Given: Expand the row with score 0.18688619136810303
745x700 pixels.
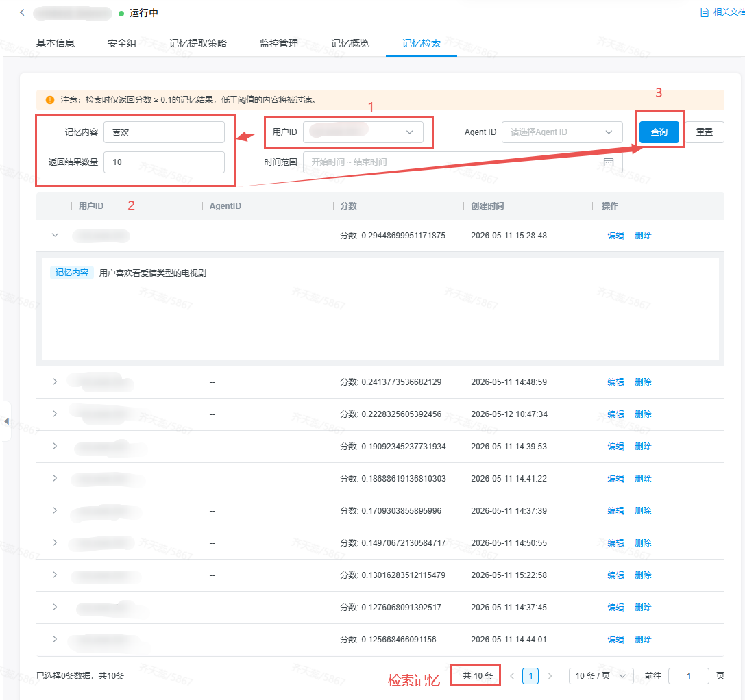Looking at the screenshot, I should coord(55,478).
